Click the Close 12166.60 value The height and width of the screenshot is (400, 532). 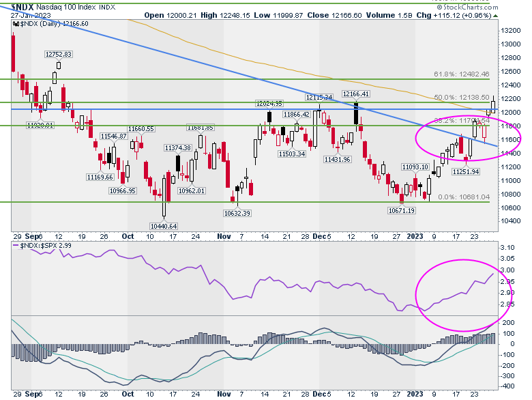point(334,15)
